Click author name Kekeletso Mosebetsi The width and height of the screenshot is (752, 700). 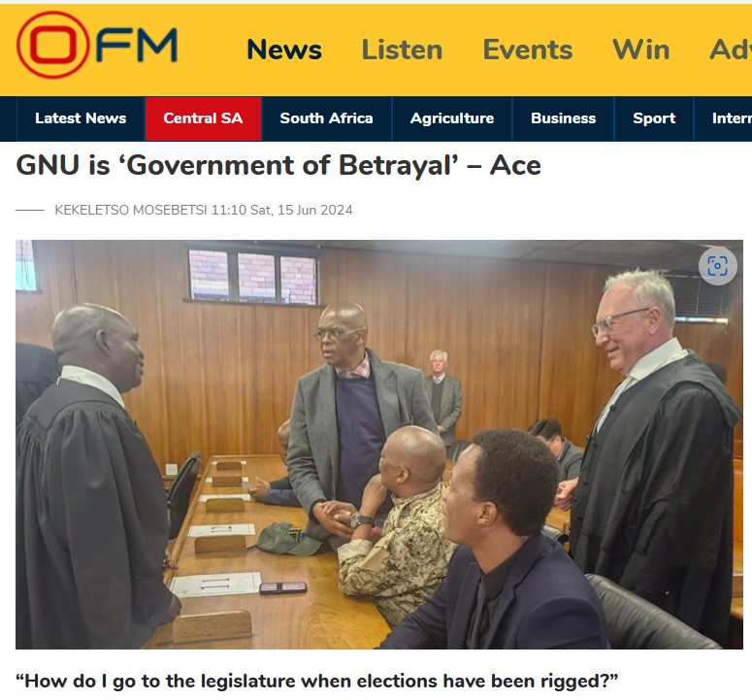[130, 210]
